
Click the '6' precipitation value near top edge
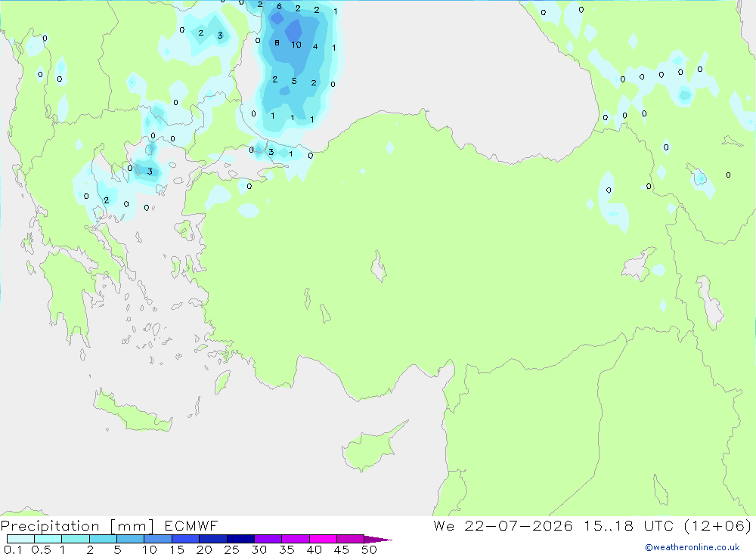(279, 6)
